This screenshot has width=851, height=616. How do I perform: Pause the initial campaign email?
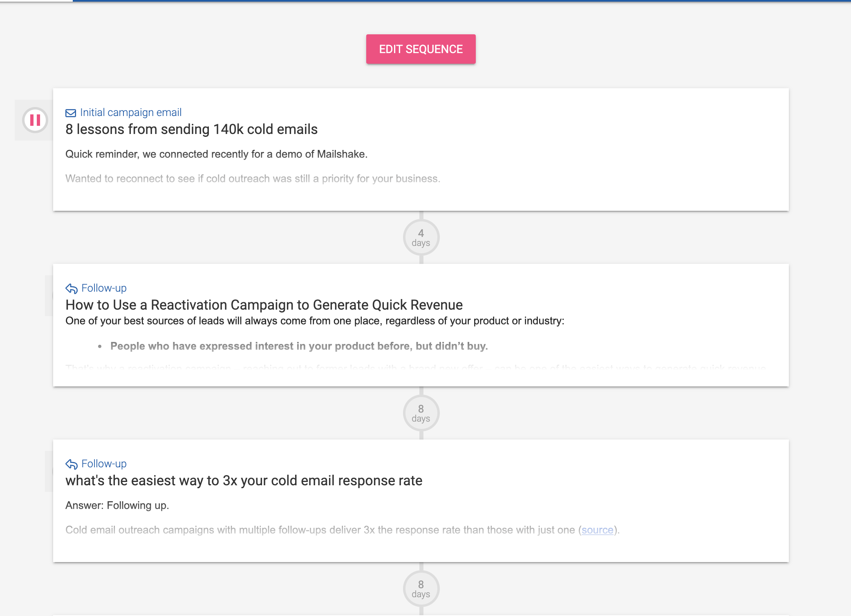35,120
